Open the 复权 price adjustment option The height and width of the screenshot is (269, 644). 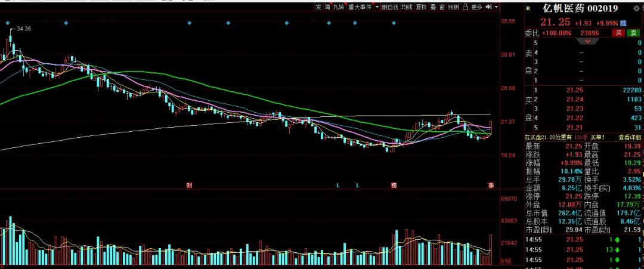coord(421,7)
